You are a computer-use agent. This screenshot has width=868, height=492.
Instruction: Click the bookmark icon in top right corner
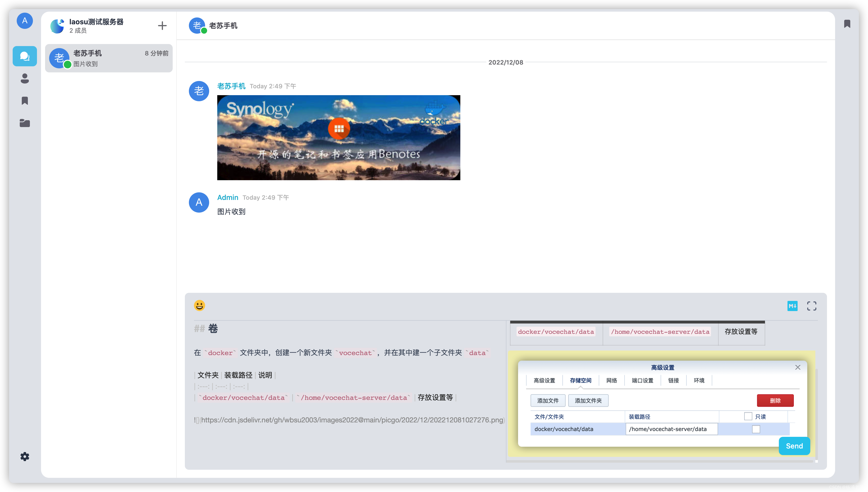(x=848, y=24)
